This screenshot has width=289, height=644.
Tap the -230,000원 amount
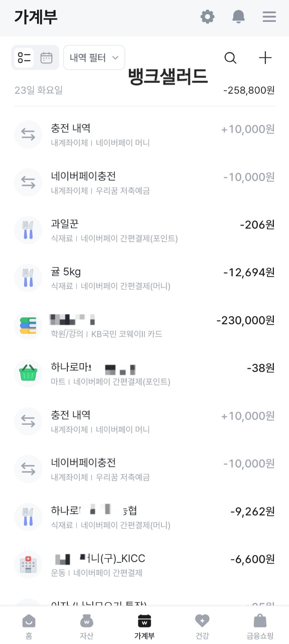(247, 320)
